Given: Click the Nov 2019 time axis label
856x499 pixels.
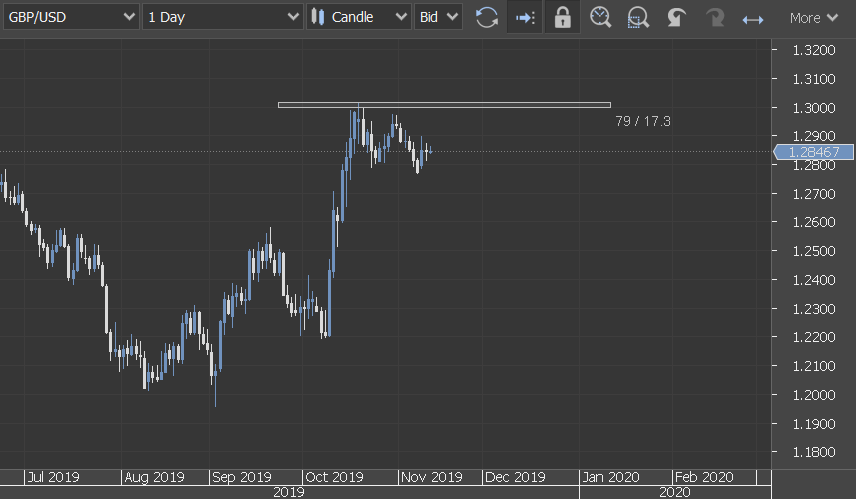Looking at the screenshot, I should (431, 477).
